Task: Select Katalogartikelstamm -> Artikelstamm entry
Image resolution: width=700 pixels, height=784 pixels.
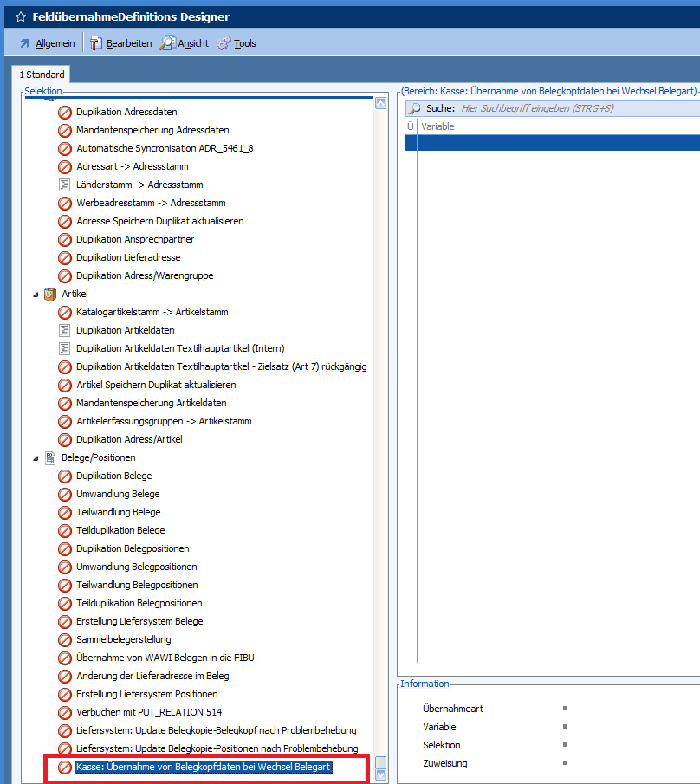Action: [152, 312]
